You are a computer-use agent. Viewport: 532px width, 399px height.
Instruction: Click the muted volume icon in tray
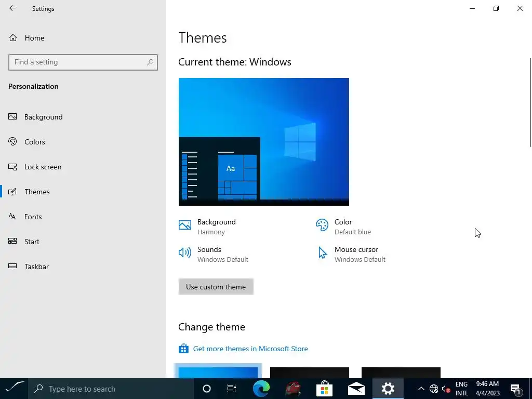pos(446,389)
